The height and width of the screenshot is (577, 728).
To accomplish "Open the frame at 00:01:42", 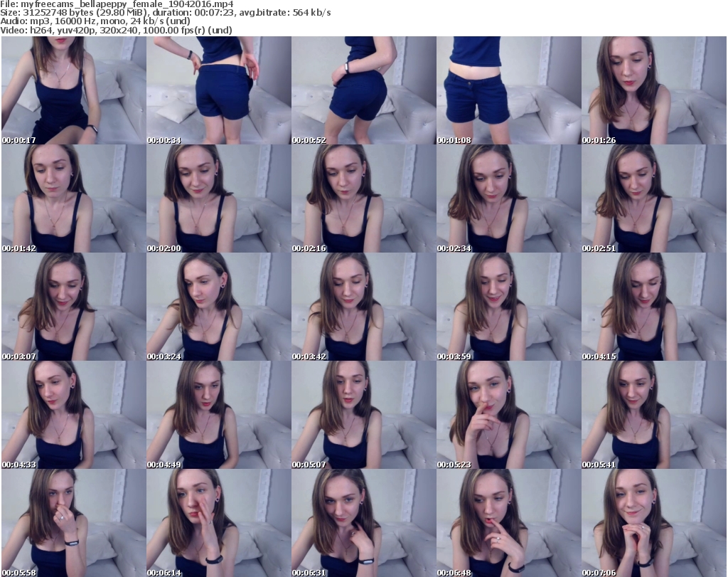I will point(74,198).
